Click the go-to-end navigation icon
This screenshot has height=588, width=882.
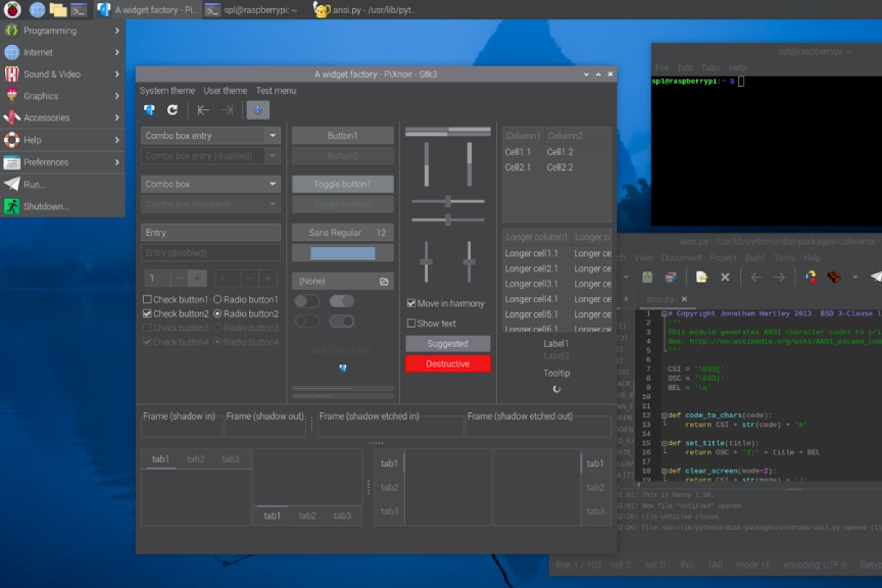228,110
